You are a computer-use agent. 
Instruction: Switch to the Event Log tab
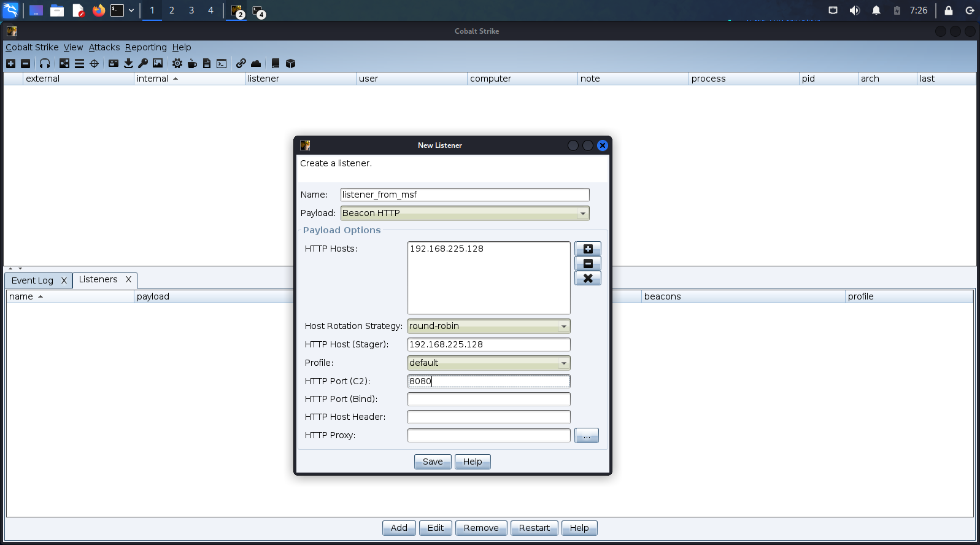point(33,280)
